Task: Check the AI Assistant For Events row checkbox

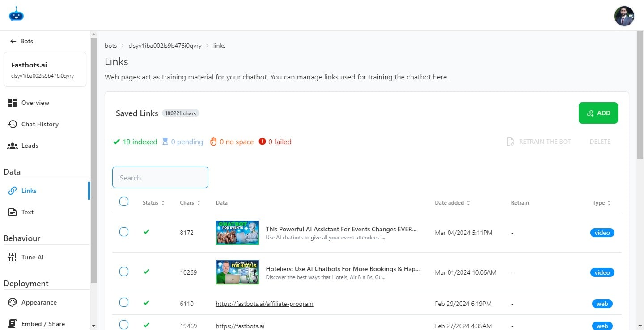Action: [124, 232]
